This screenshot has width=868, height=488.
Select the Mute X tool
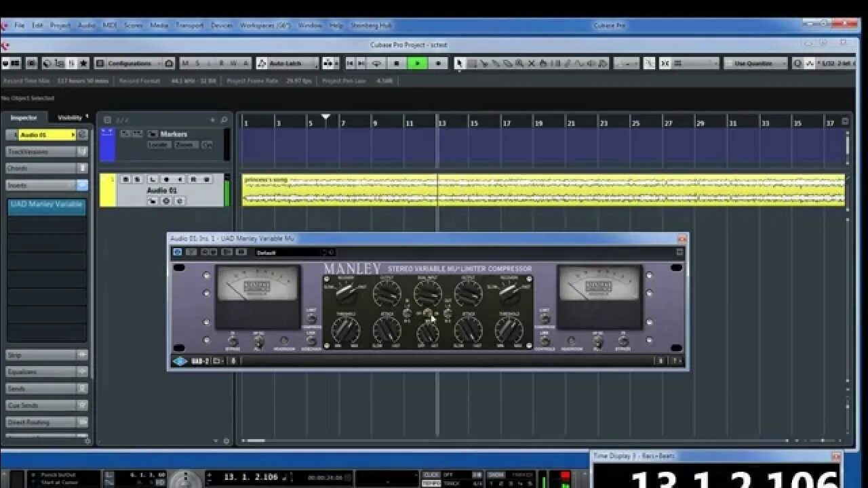click(x=532, y=63)
